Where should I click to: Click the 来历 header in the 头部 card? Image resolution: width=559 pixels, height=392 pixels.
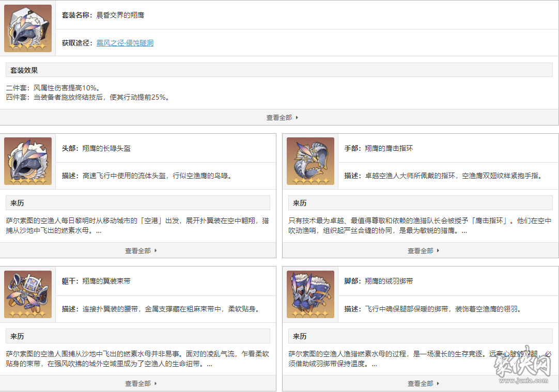point(138,203)
